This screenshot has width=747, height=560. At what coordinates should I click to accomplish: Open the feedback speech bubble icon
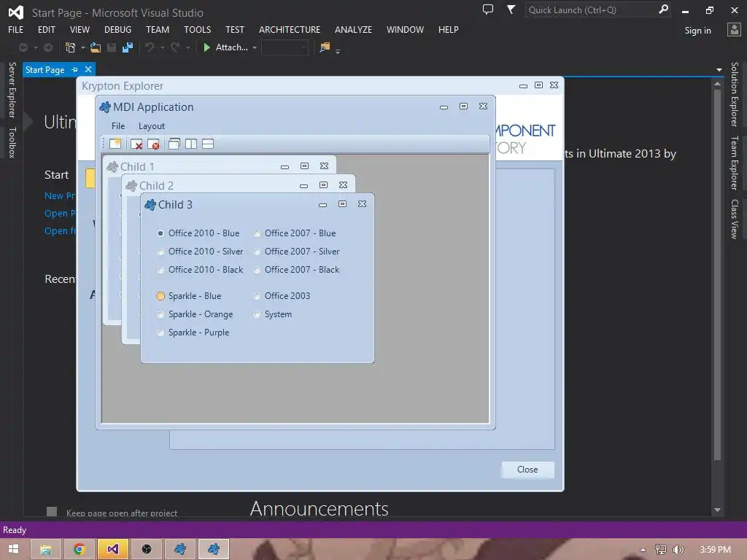pos(488,9)
